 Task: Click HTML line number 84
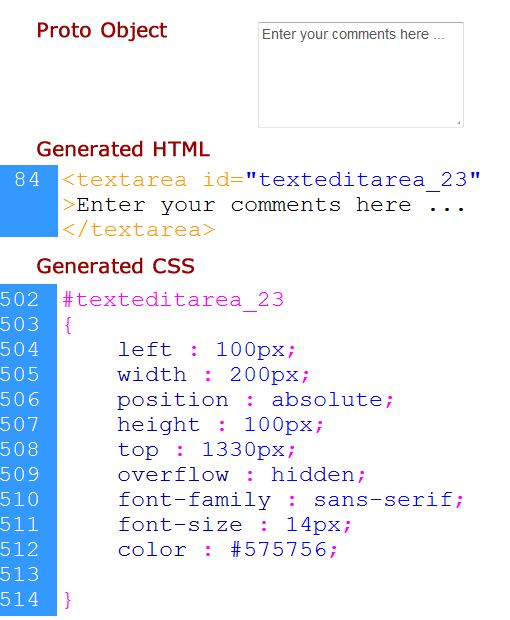click(x=27, y=180)
